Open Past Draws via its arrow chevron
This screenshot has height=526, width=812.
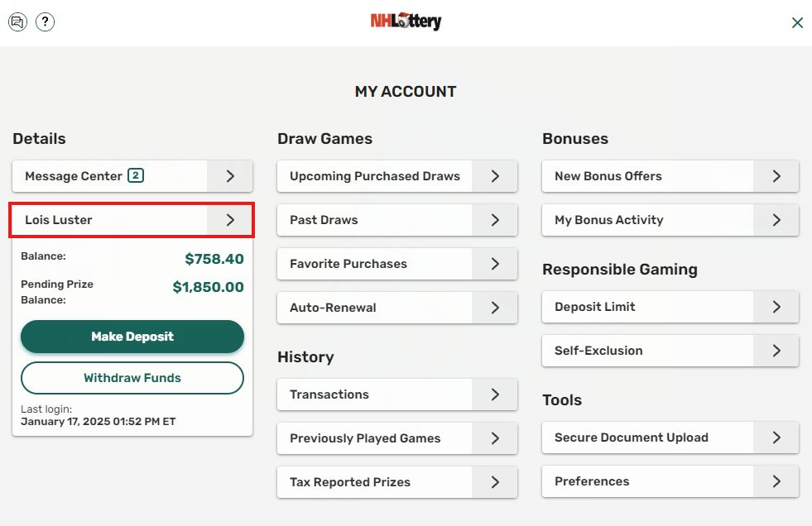point(495,220)
